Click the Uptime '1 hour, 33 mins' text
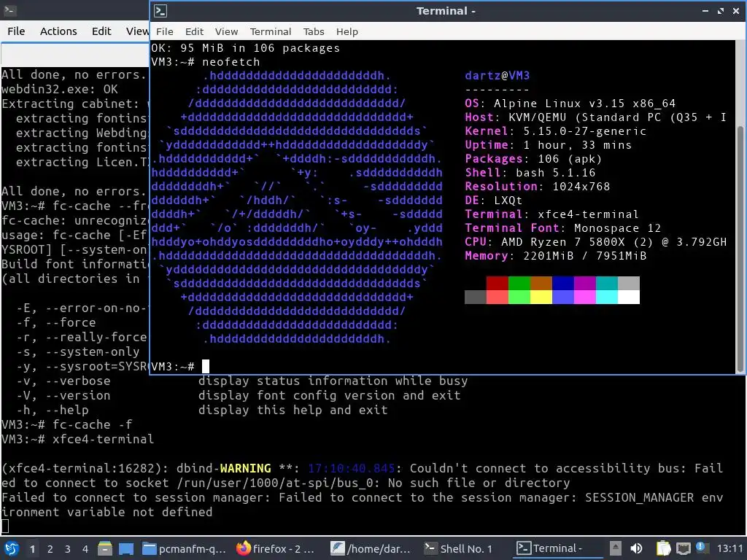This screenshot has height=560, width=747. coord(578,145)
